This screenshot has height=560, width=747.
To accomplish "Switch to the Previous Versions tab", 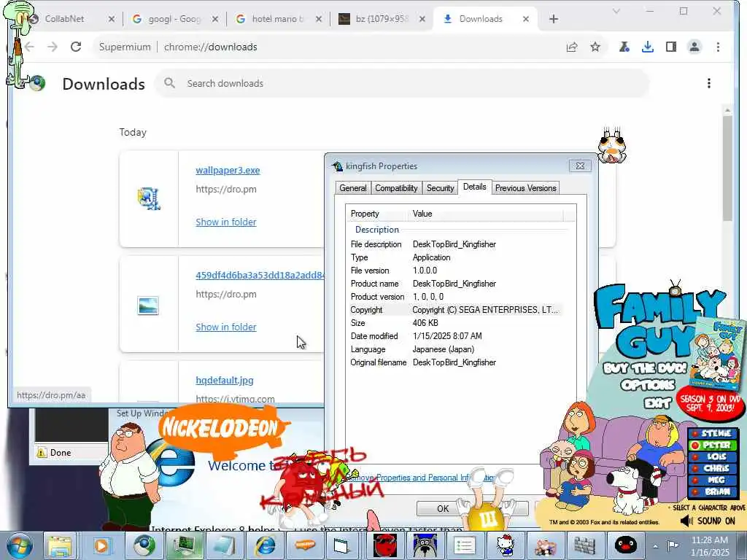I will point(525,188).
